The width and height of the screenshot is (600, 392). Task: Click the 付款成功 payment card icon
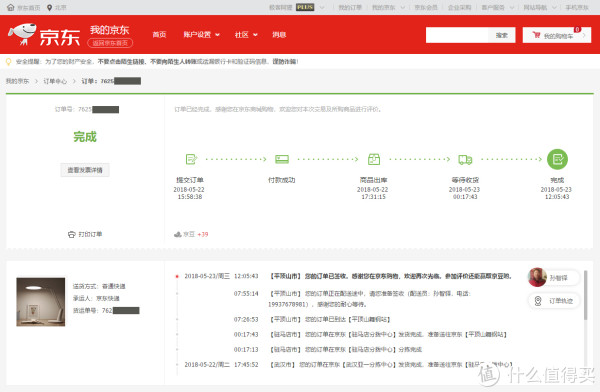pyautogui.click(x=282, y=159)
